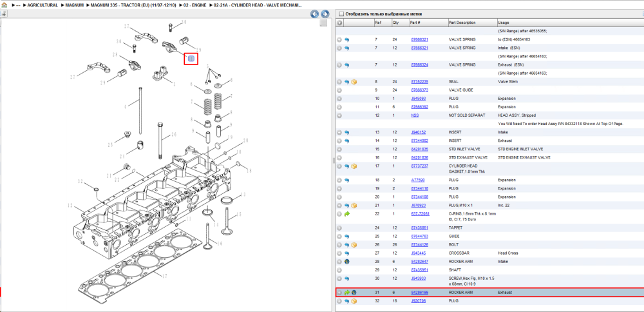644x312 pixels.
Task: Click the blue arrow icon for INSERT 87344002
Action: click(347, 141)
